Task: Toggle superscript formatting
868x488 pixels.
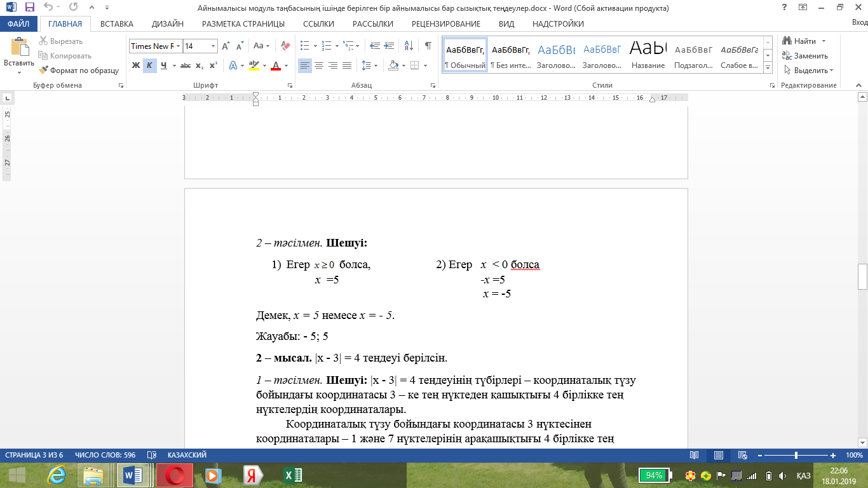Action: [x=214, y=65]
